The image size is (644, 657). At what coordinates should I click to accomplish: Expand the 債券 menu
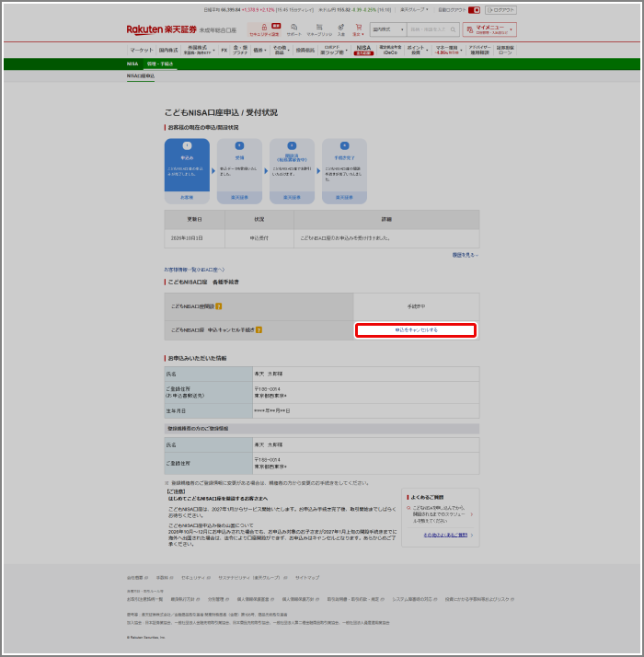pos(259,50)
